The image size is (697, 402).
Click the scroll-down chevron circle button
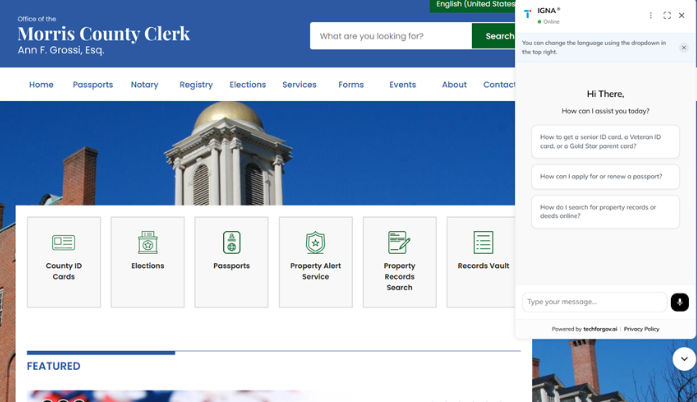tap(684, 359)
